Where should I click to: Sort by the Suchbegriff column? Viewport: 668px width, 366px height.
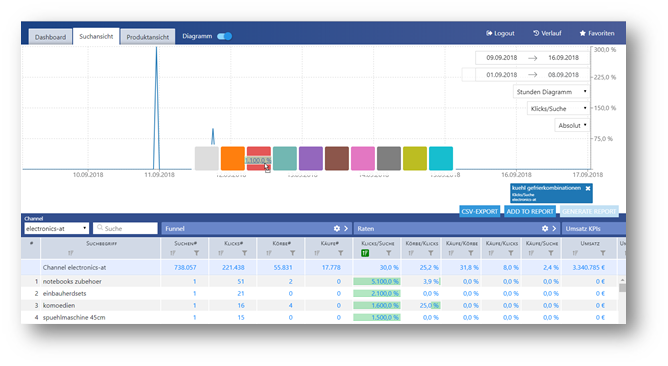click(x=71, y=253)
